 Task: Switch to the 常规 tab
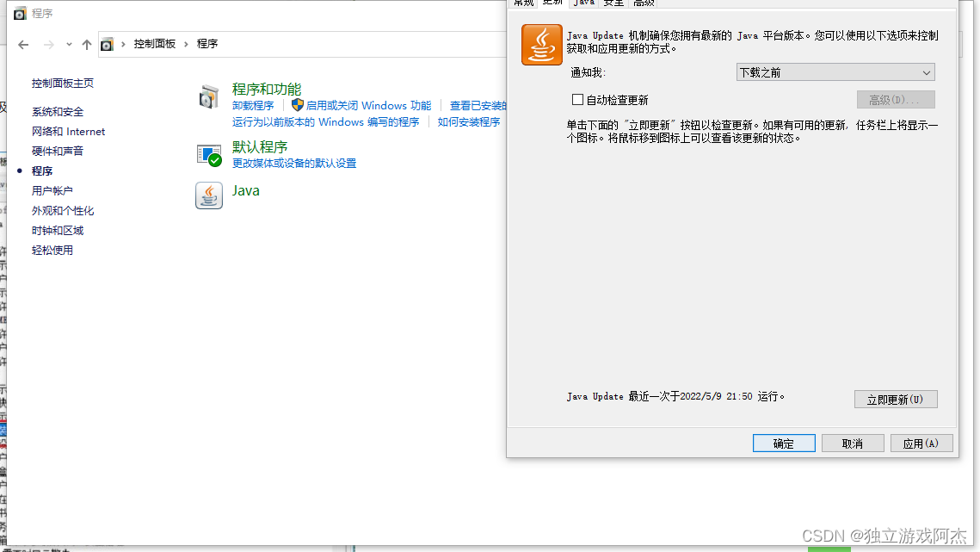click(x=524, y=3)
